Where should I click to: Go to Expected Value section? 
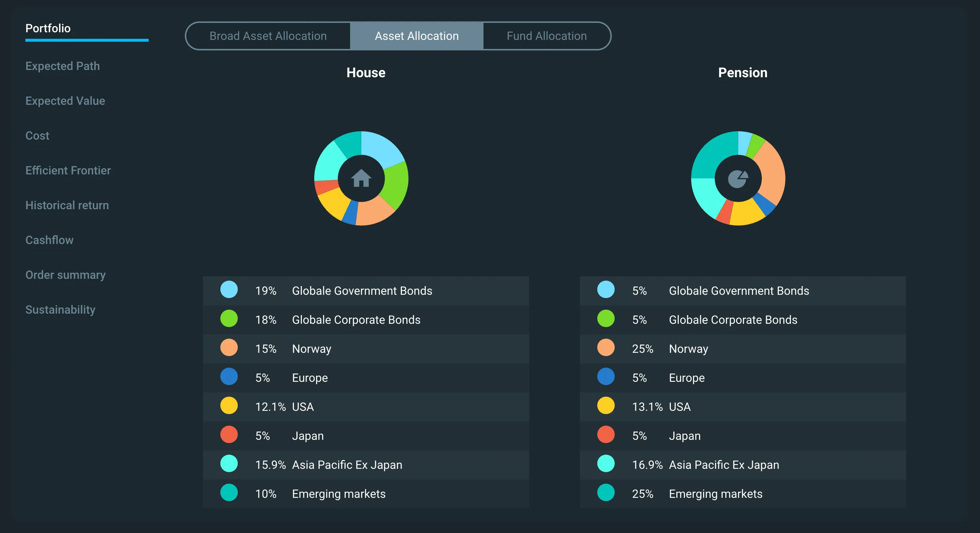click(x=65, y=101)
